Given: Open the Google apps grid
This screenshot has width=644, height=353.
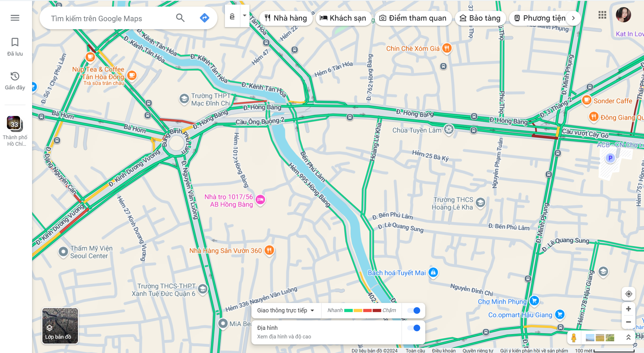Looking at the screenshot, I should (x=602, y=15).
